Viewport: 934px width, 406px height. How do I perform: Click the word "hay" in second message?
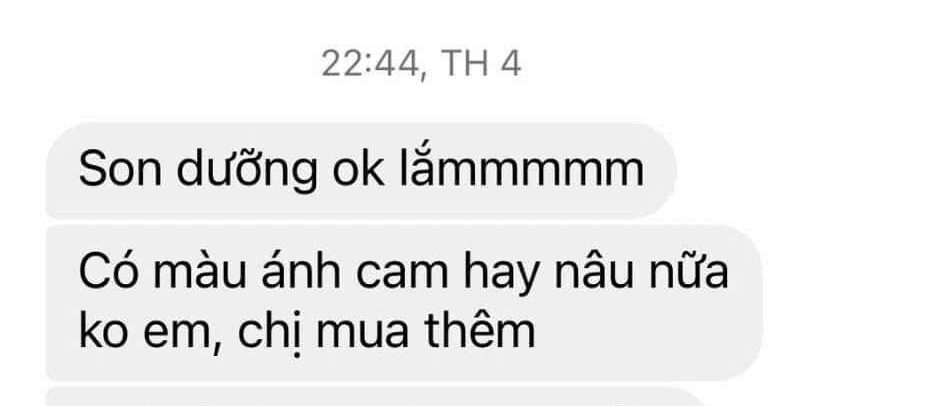coord(500,276)
